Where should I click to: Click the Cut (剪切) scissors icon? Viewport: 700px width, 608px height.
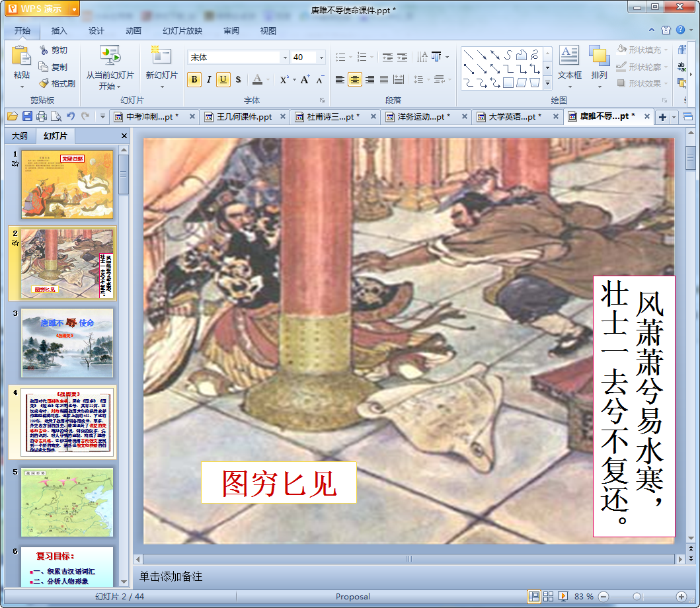pos(44,50)
